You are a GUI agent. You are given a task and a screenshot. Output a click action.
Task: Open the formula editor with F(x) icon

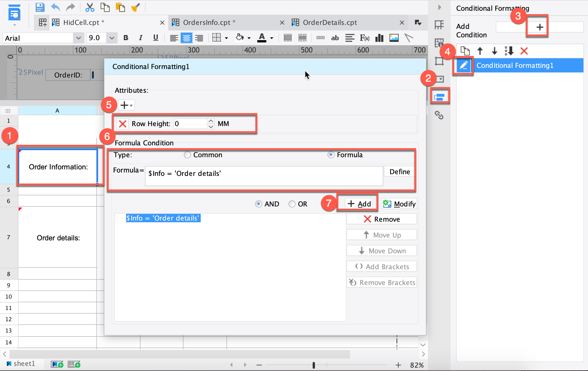pos(364,38)
